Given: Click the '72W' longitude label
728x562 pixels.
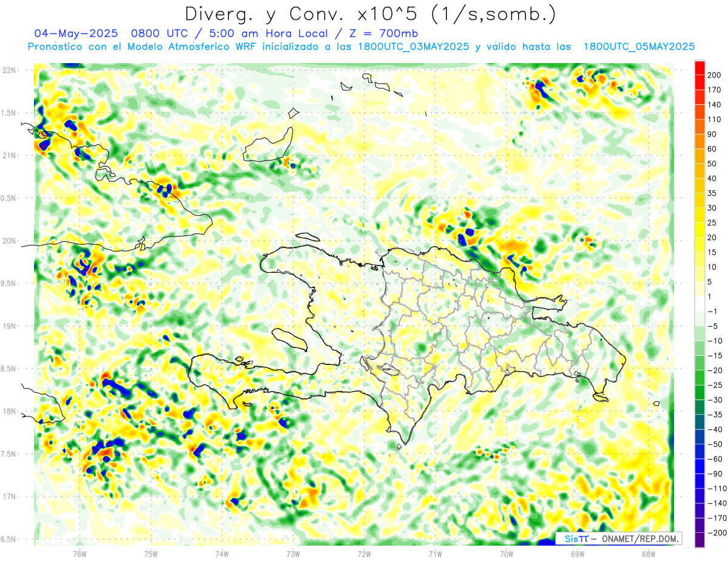Looking at the screenshot, I should click(x=364, y=554).
